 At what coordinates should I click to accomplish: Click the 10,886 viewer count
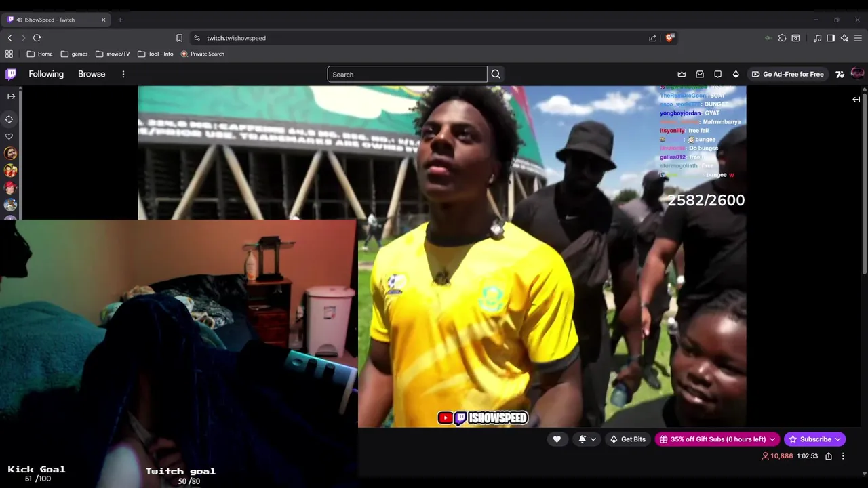777,456
